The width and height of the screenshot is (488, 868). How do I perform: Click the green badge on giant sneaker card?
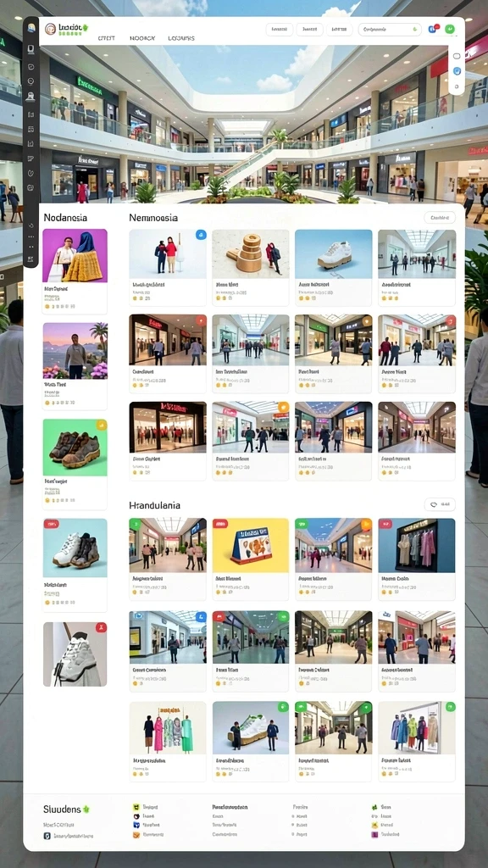click(x=283, y=707)
